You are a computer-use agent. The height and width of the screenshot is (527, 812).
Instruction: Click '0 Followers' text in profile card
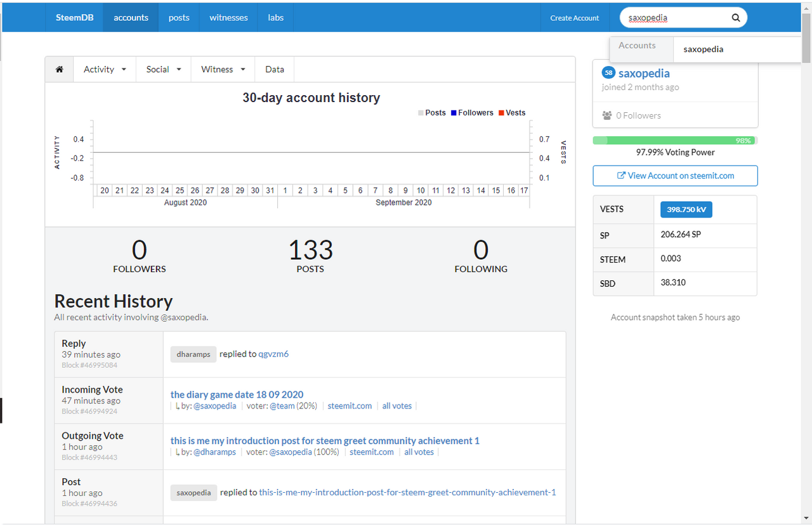(x=639, y=115)
